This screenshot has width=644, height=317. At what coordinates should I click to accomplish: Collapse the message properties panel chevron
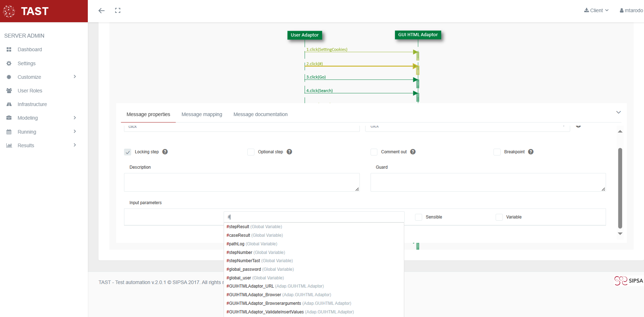618,112
